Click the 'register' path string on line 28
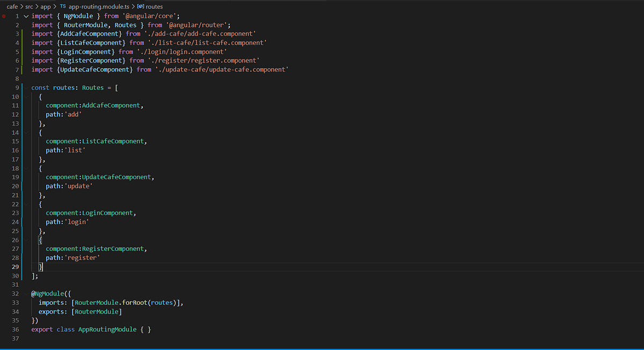Image resolution: width=644 pixels, height=350 pixels. point(82,257)
